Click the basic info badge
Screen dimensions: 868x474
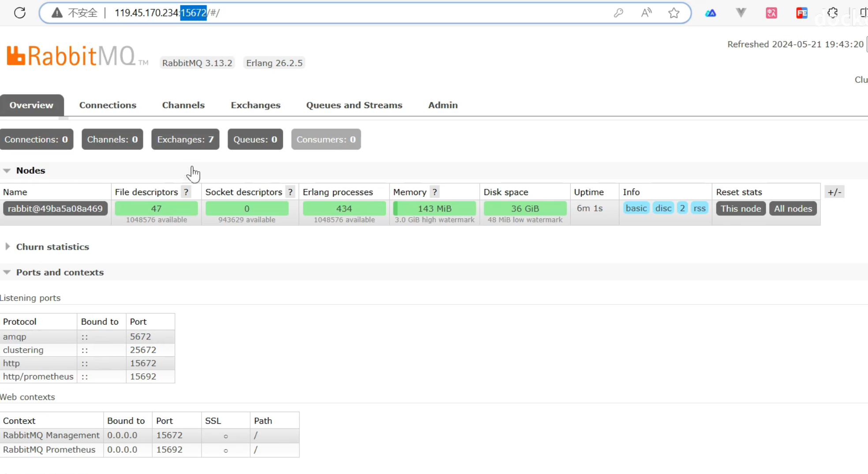pyautogui.click(x=636, y=208)
